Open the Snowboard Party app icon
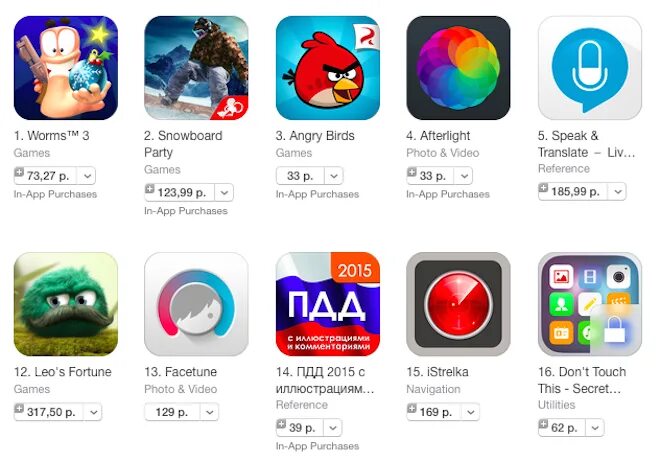660x461 pixels. [196, 68]
